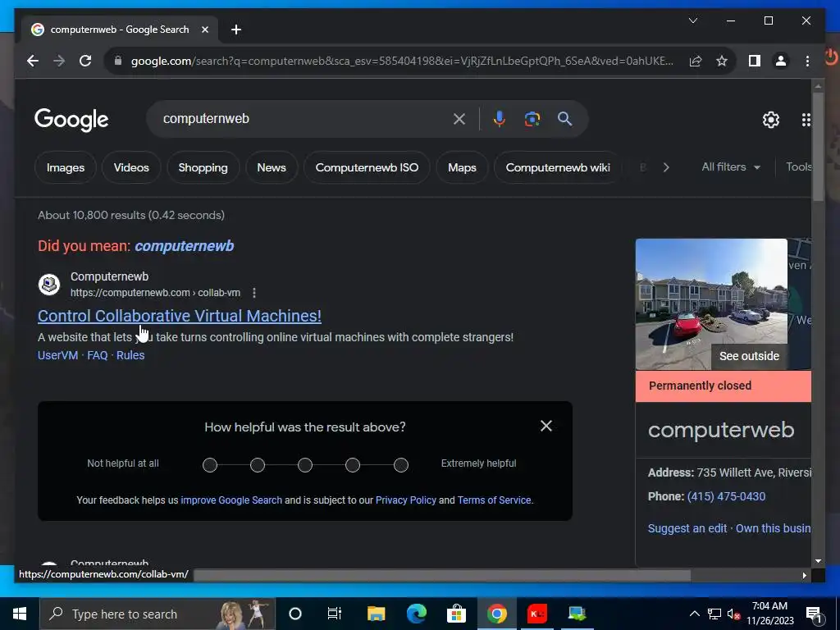
Task: Select the second helpfulness rating circle
Action: pos(258,465)
